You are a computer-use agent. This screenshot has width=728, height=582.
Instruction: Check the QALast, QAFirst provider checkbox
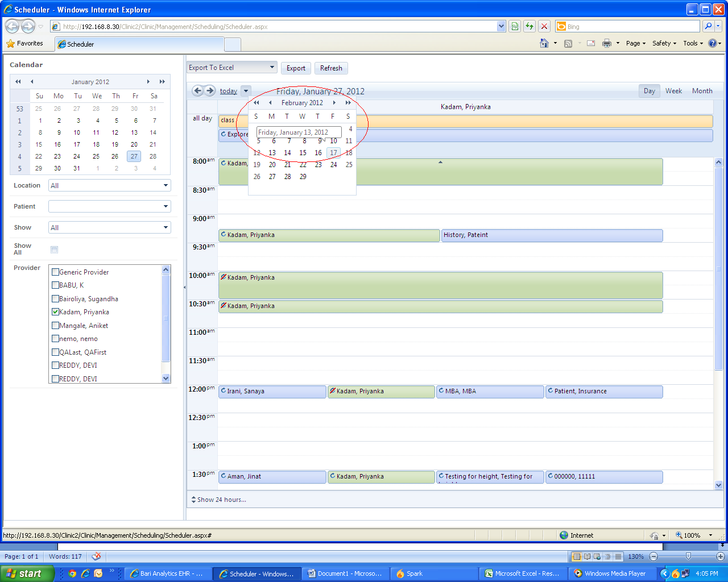click(x=55, y=352)
